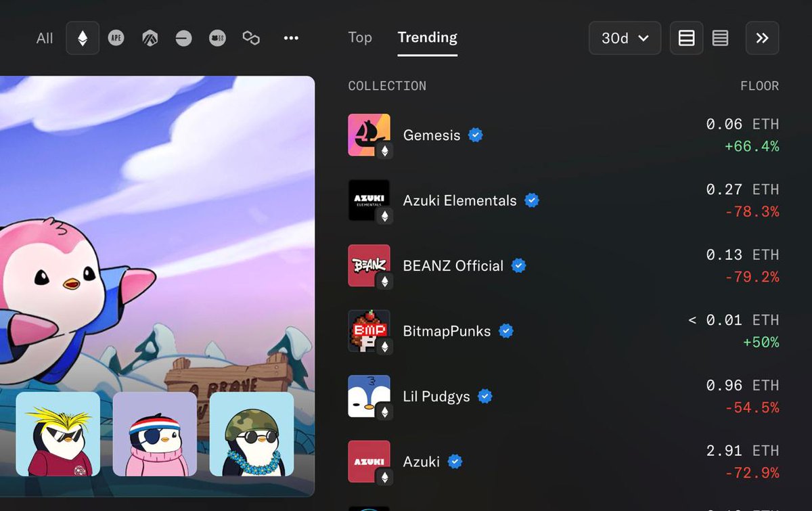812x511 pixels.
Task: Open the pink-sweater headband penguin thumbnail
Action: [155, 434]
